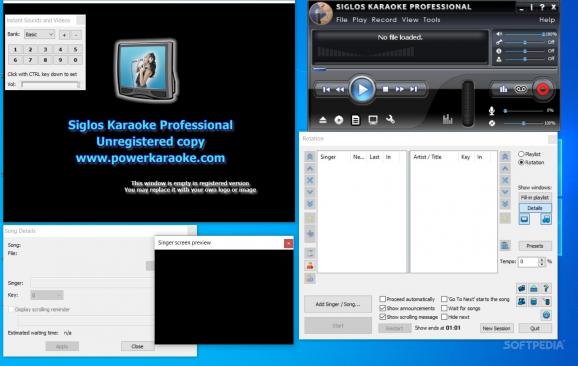Fast forward the current song
This screenshot has width=578, height=366.
tap(400, 89)
